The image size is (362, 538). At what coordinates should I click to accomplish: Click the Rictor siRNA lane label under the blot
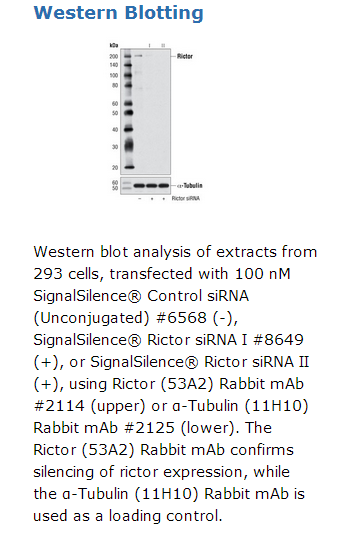pyautogui.click(x=186, y=198)
